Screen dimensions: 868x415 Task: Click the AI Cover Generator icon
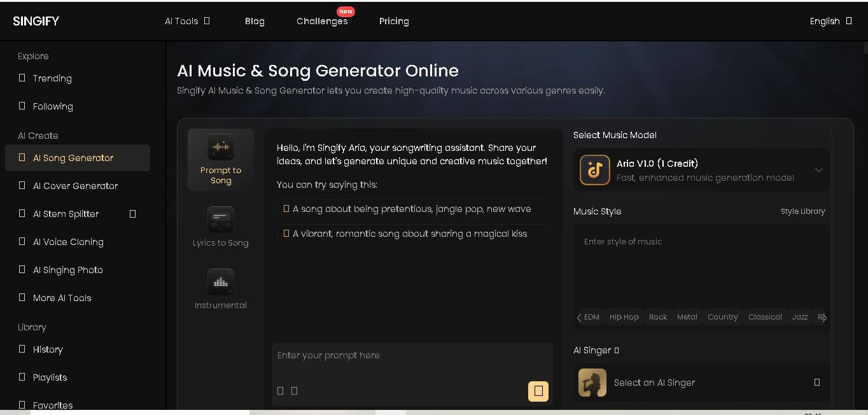click(x=22, y=185)
